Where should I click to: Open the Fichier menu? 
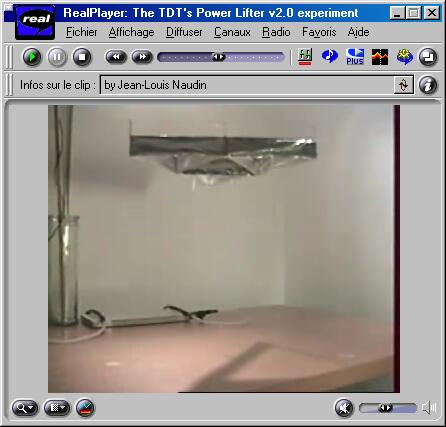81,32
